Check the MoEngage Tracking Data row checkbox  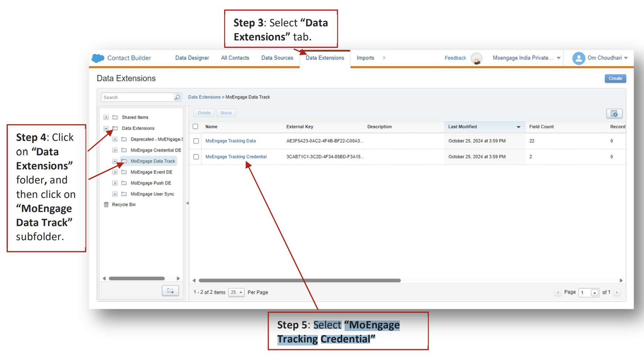[x=196, y=141]
